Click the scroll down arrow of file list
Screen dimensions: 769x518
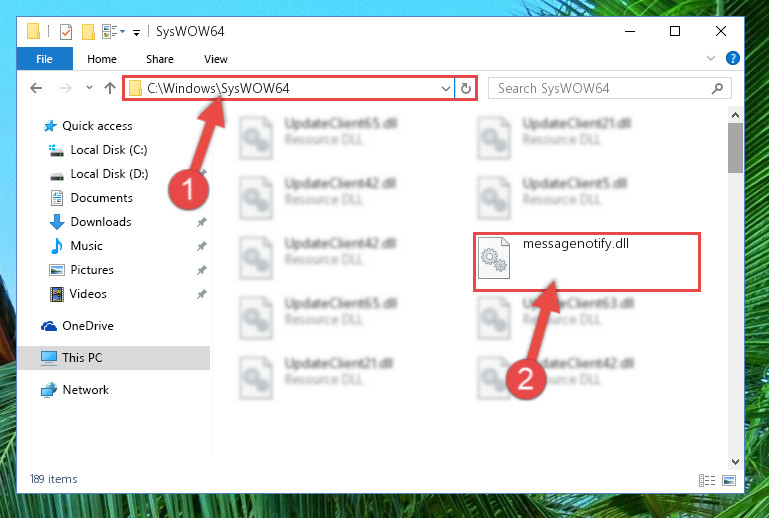point(735,462)
